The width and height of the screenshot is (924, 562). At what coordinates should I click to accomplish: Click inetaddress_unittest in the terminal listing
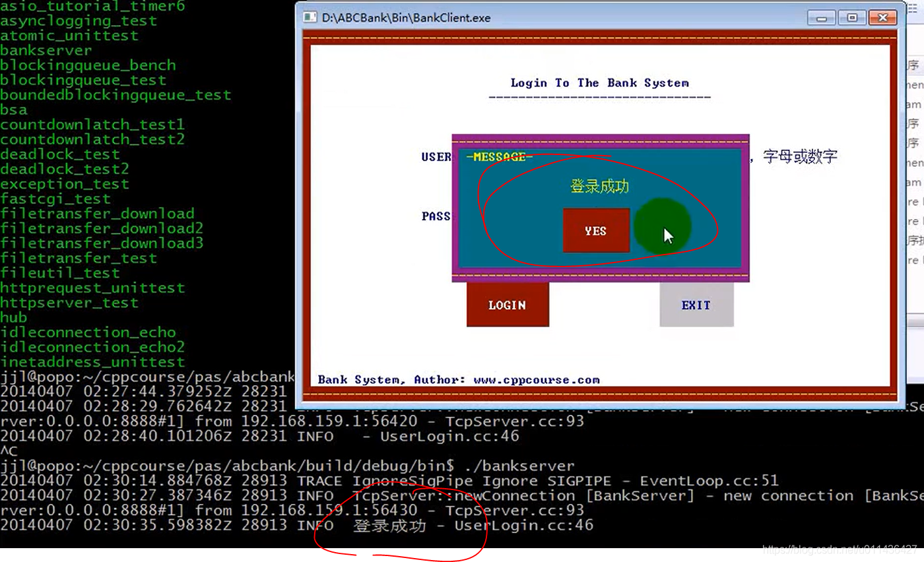92,362
